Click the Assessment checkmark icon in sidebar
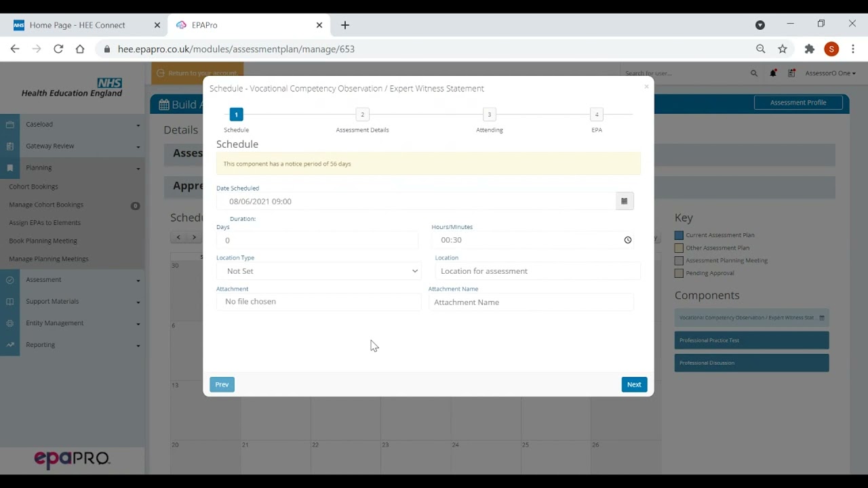868x488 pixels. coord(9,280)
